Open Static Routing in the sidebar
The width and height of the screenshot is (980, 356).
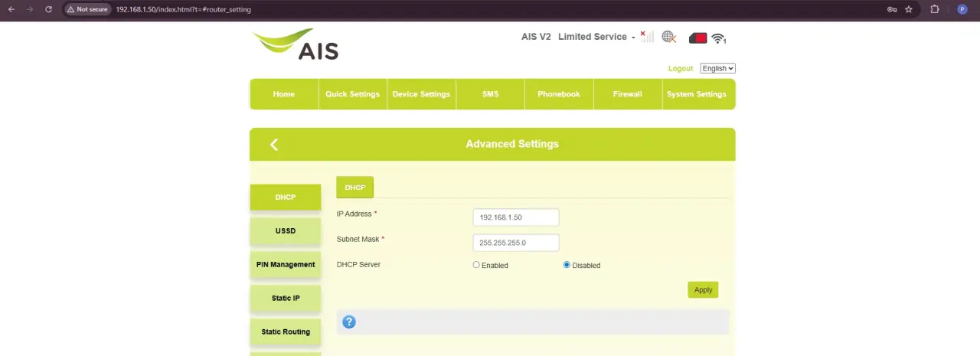click(286, 332)
